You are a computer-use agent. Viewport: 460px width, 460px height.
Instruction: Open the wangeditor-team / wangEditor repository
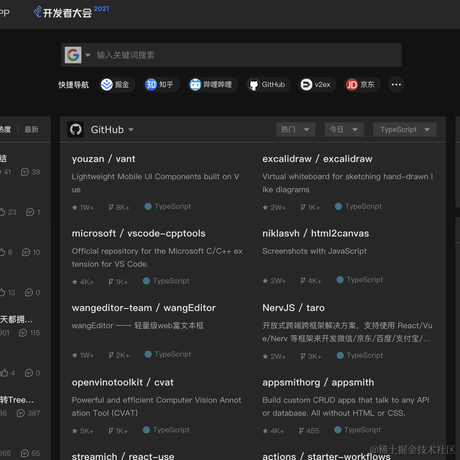click(144, 308)
